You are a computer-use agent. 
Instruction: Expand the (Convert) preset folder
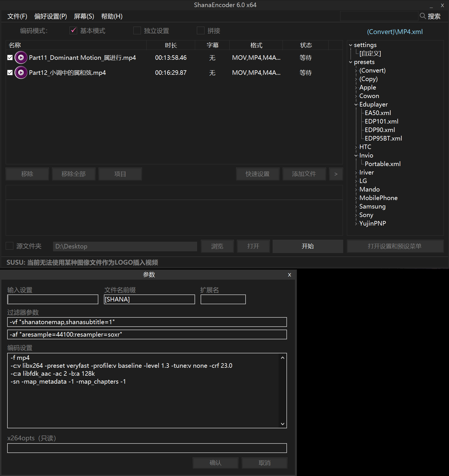[356, 71]
